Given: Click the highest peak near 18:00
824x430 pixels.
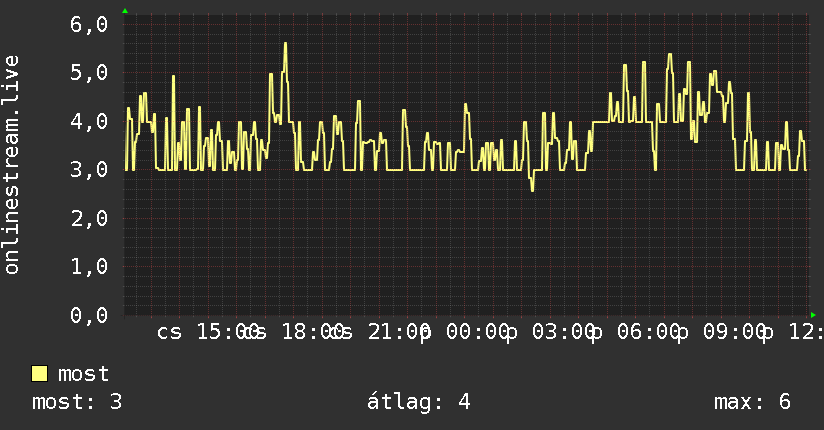Looking at the screenshot, I should 285,44.
